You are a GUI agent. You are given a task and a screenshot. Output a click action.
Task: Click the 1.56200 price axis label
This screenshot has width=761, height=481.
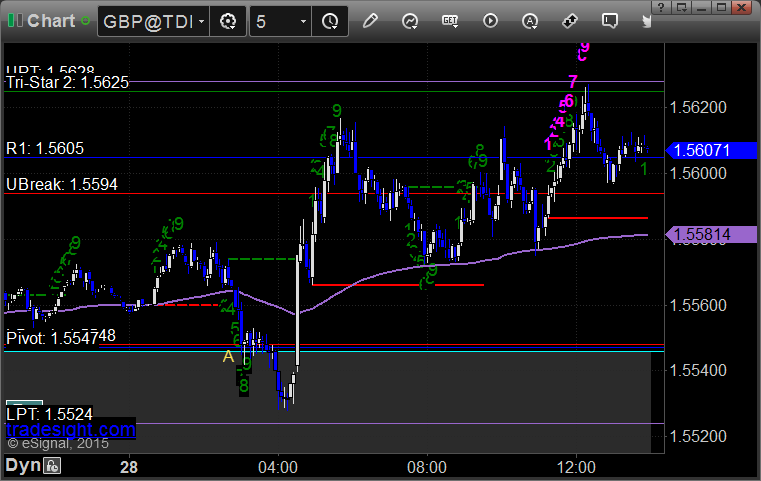[x=698, y=107]
